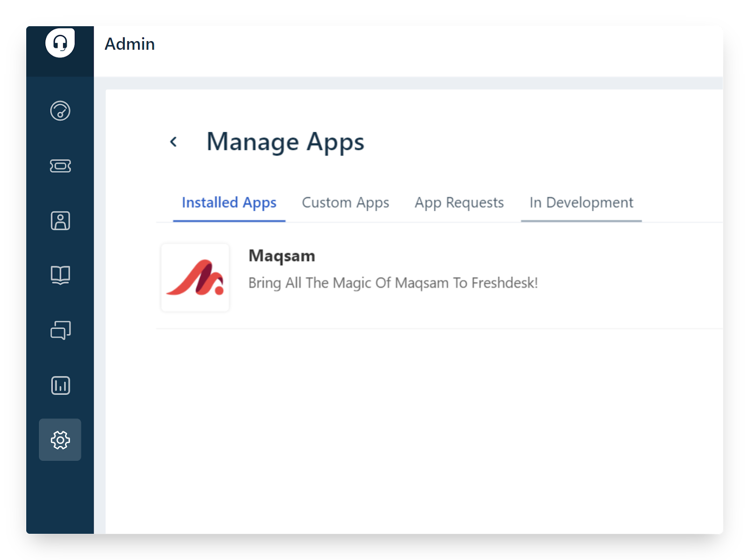Switch to the App Requests tab
The height and width of the screenshot is (560, 749).
coord(459,203)
